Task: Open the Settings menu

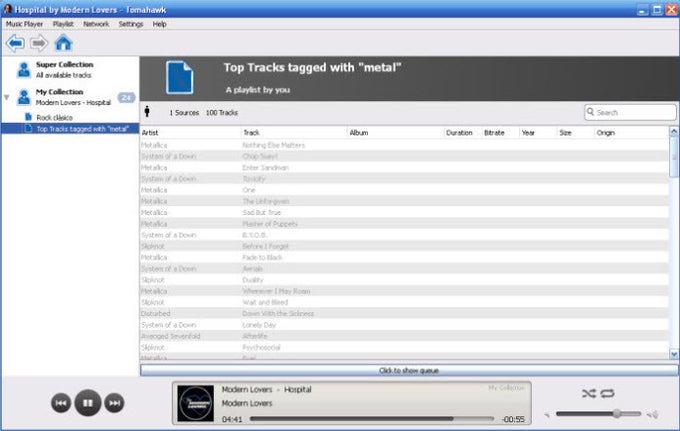Action: click(131, 24)
